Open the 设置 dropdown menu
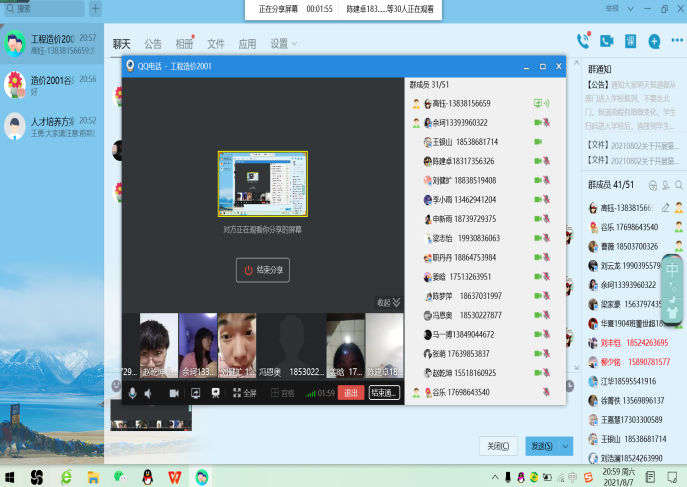Image resolution: width=687 pixels, height=487 pixels. coord(283,44)
